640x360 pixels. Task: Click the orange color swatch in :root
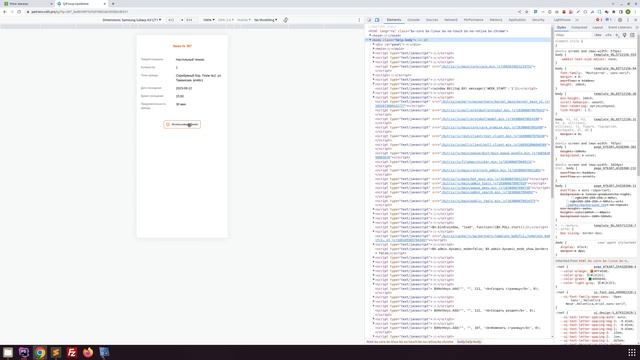tap(591, 271)
